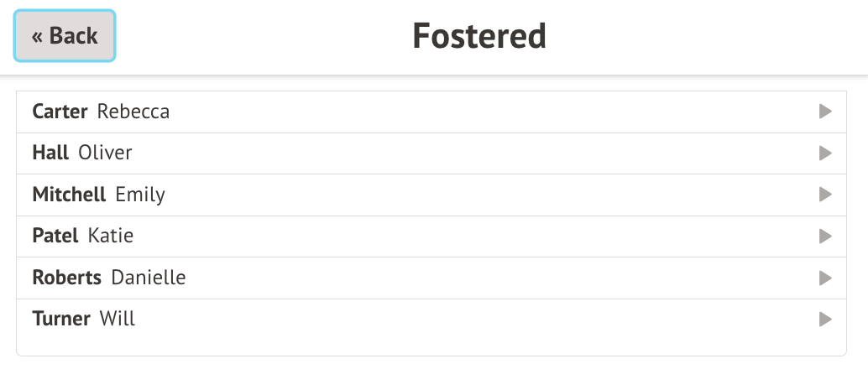
Task: Expand arrow next to Mitchell Emily
Action: click(825, 195)
